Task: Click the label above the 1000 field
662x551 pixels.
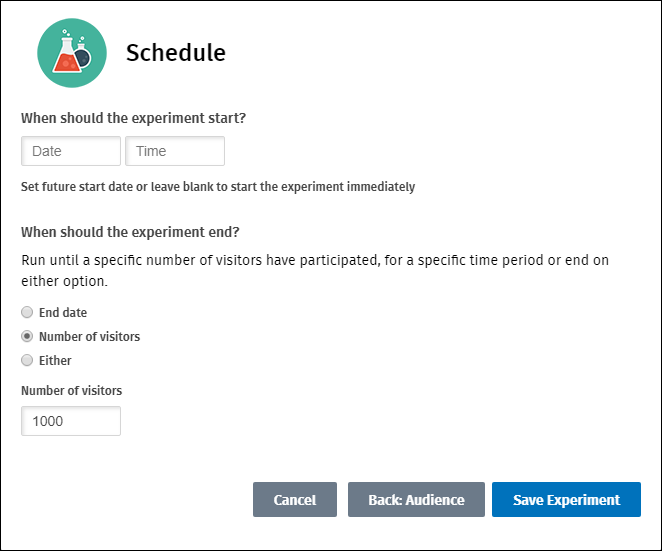Action: tap(71, 391)
